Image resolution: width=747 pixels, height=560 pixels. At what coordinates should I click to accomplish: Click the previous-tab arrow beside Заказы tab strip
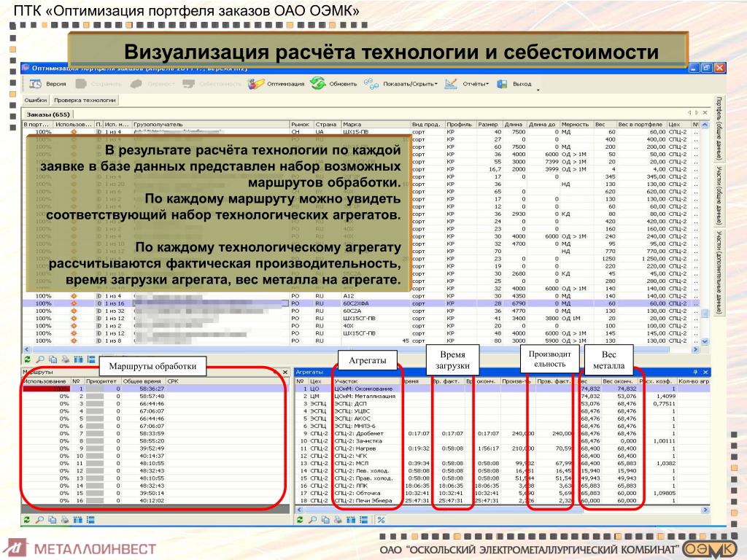689,113
